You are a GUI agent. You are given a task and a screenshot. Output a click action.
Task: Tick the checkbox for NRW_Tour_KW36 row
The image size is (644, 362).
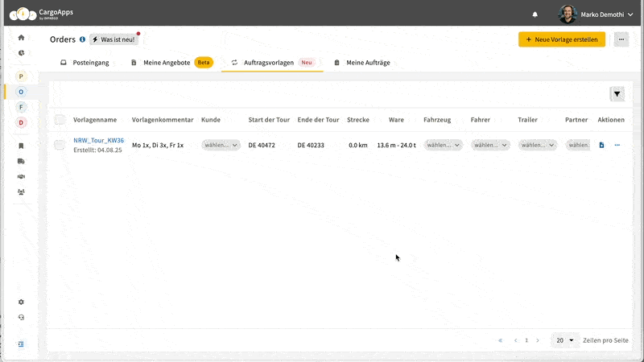click(x=59, y=145)
